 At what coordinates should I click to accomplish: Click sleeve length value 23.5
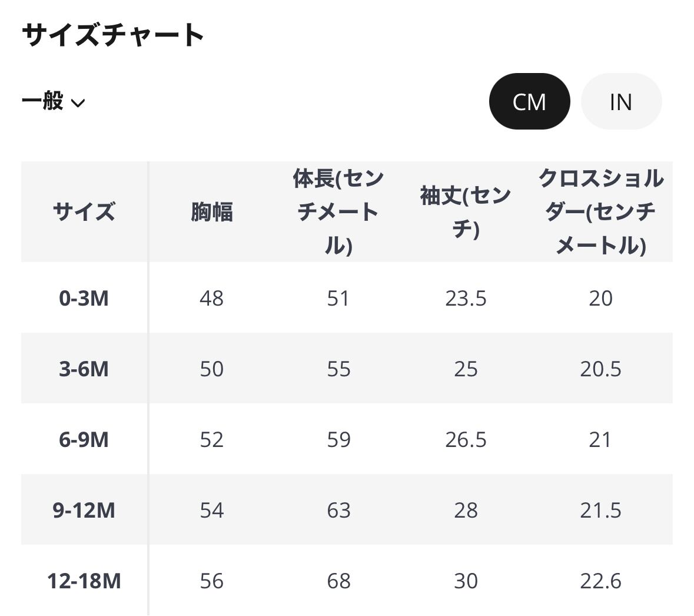[x=466, y=299]
